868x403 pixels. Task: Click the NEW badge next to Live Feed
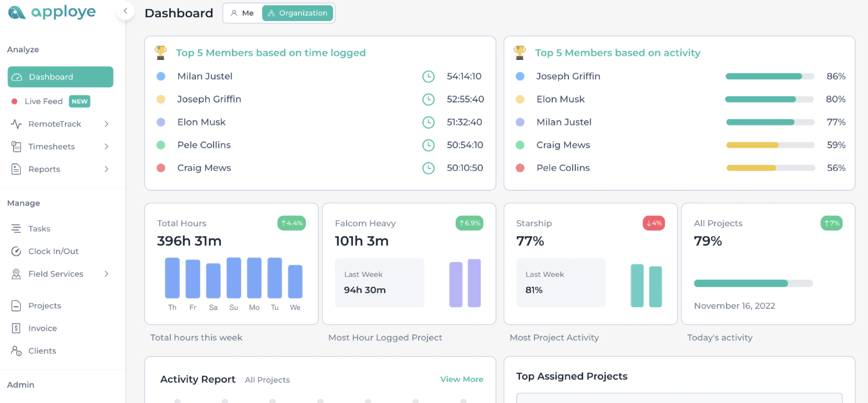[80, 101]
